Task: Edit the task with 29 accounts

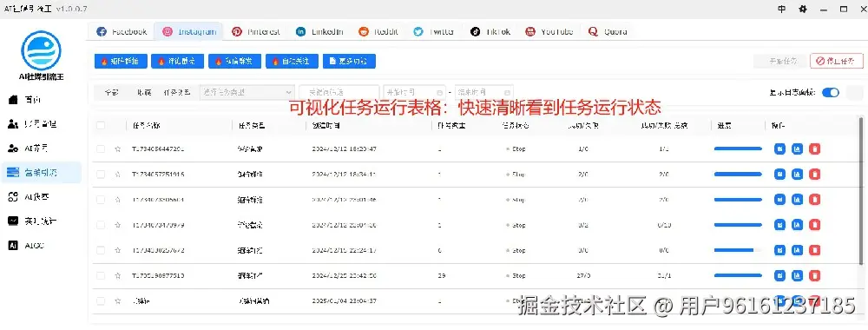Action: point(779,275)
